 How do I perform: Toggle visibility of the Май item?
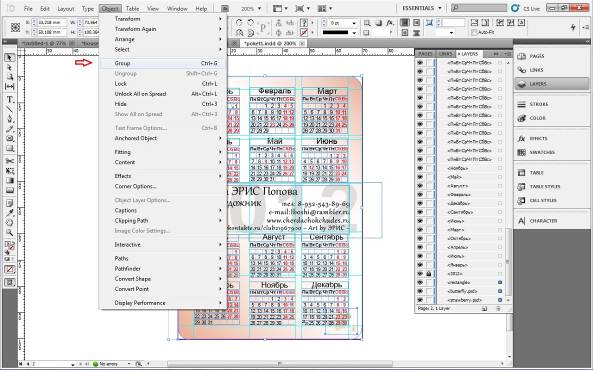420,177
